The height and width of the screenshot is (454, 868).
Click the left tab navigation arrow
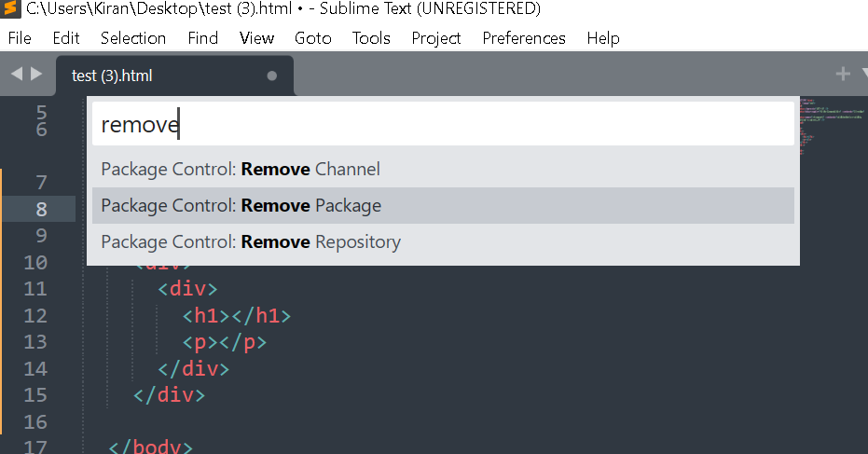tap(16, 74)
